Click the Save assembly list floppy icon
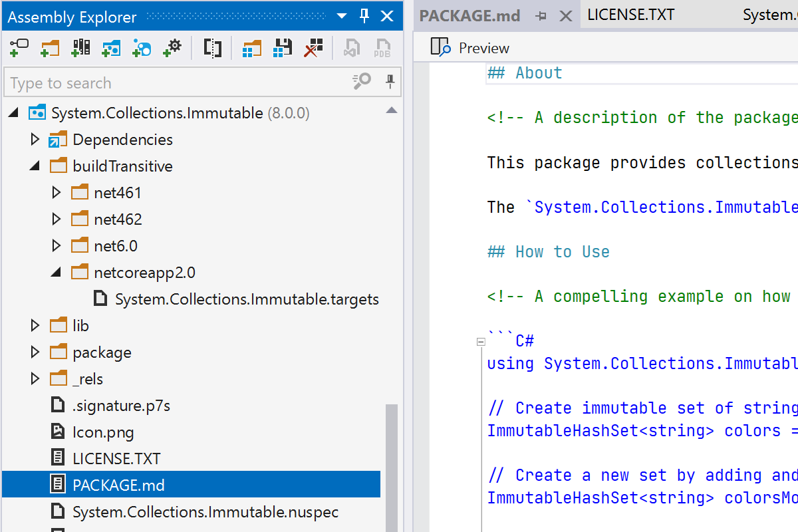Screen dimensions: 798x532 [283, 48]
